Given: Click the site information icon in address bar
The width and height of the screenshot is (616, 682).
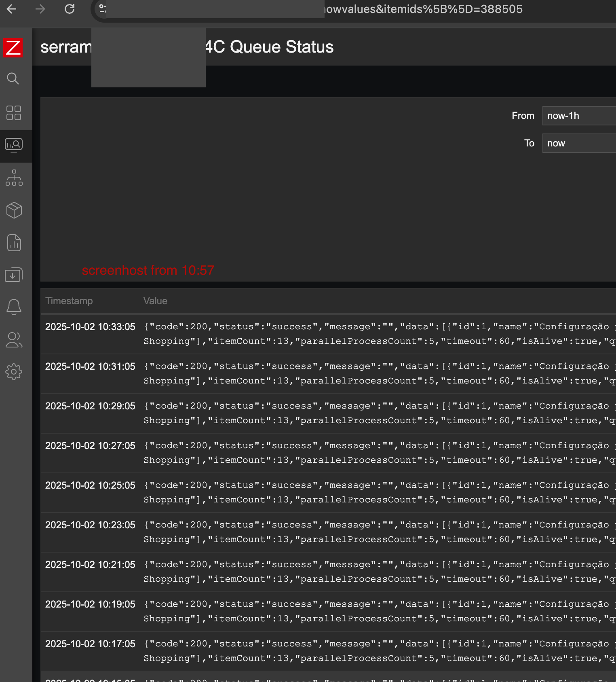Looking at the screenshot, I should tap(103, 9).
